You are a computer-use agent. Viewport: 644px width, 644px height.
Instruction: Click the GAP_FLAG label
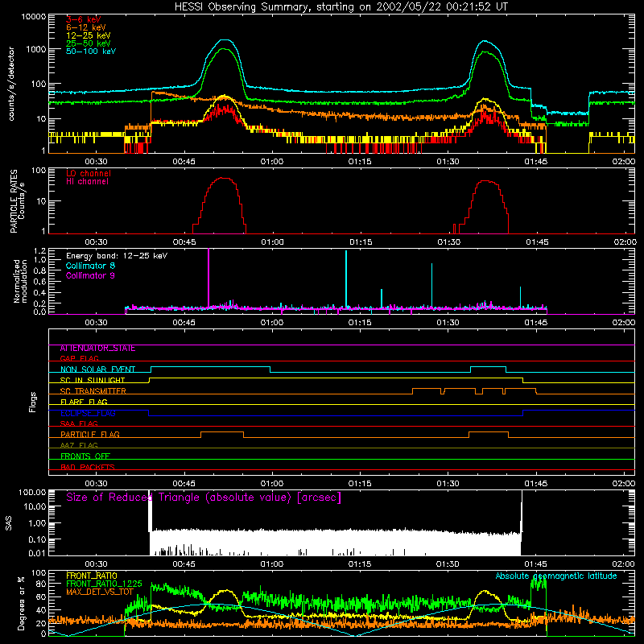80,358
